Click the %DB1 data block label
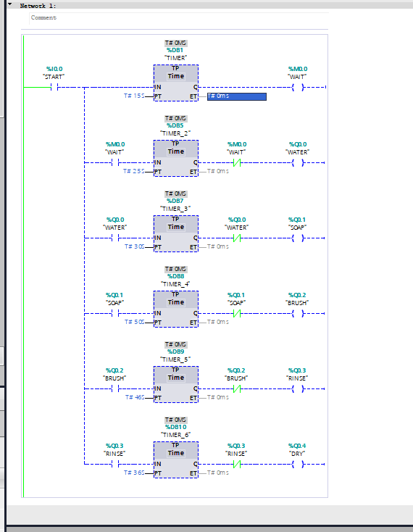 point(175,50)
